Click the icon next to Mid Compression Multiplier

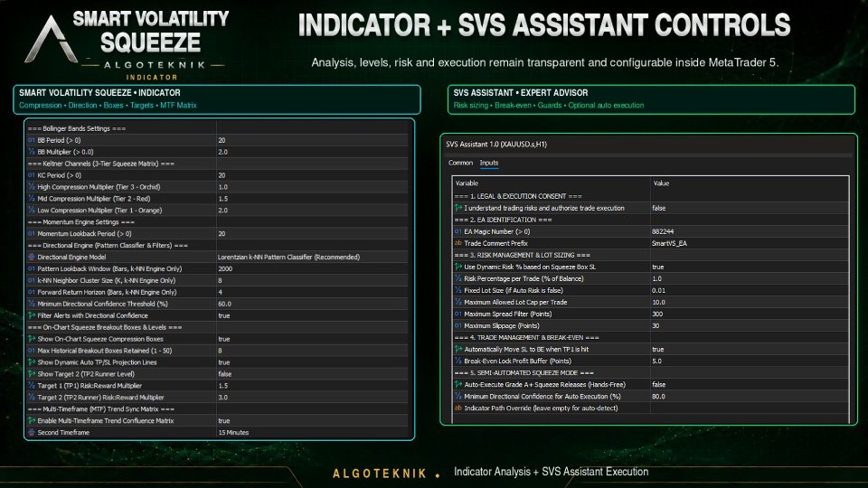pos(32,199)
